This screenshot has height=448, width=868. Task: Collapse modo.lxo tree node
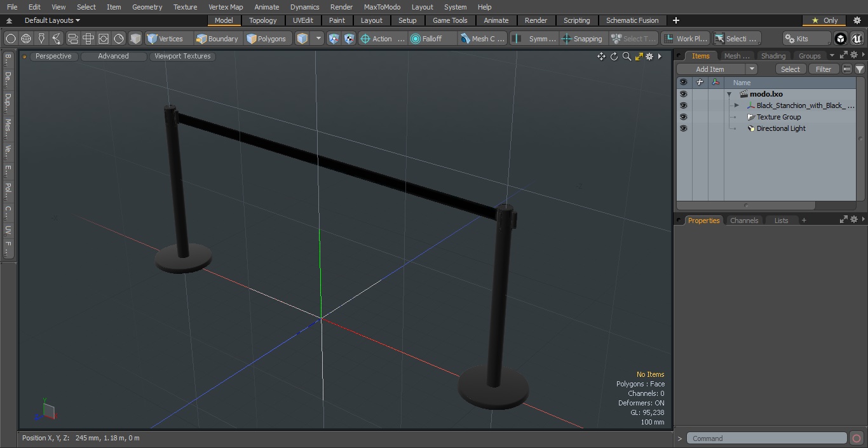click(729, 94)
